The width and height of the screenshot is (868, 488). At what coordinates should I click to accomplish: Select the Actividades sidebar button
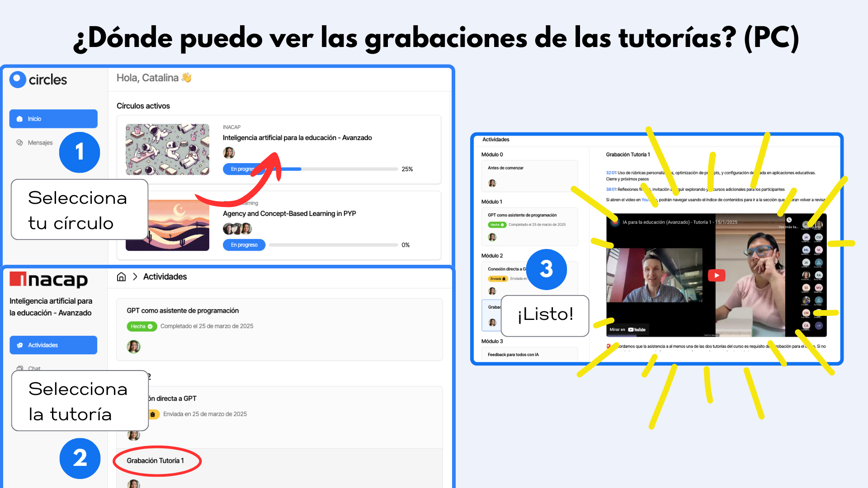coord(53,345)
